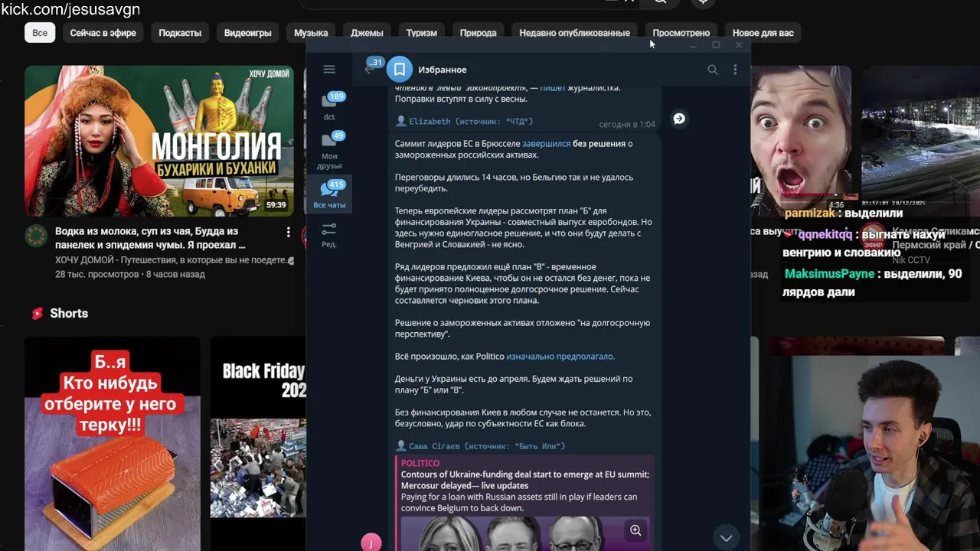The height and width of the screenshot is (551, 980).
Task: Select the Музыка filter chip
Action: (x=311, y=33)
